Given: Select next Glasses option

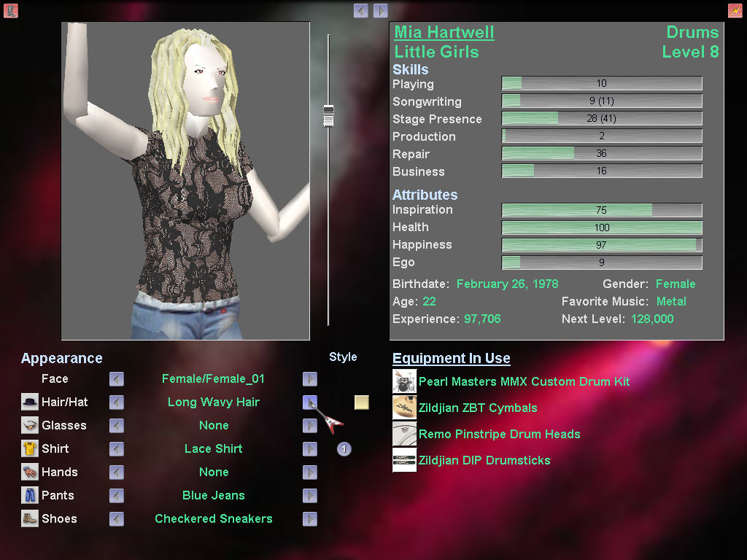Looking at the screenshot, I should [x=310, y=426].
